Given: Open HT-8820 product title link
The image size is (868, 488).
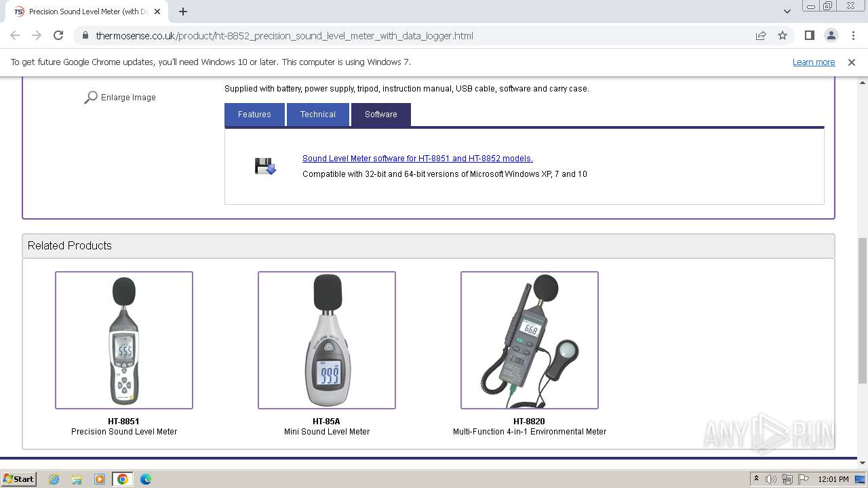Looking at the screenshot, I should (x=529, y=422).
